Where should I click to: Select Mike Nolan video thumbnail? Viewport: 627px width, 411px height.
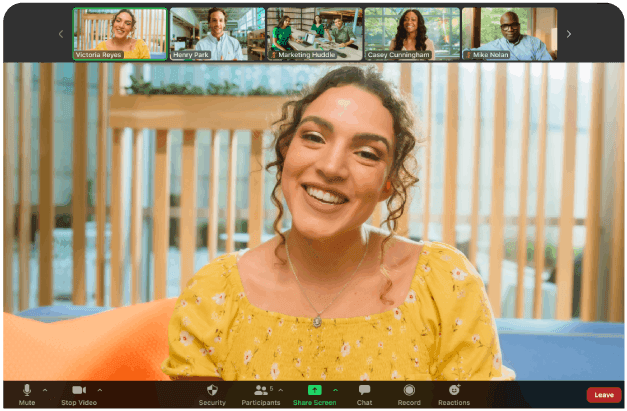point(509,34)
